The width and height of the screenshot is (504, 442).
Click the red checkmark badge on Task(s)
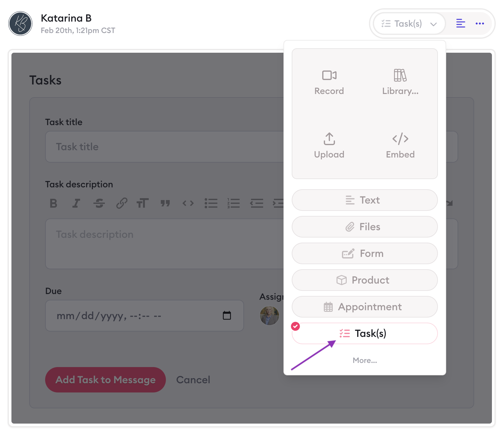point(296,326)
